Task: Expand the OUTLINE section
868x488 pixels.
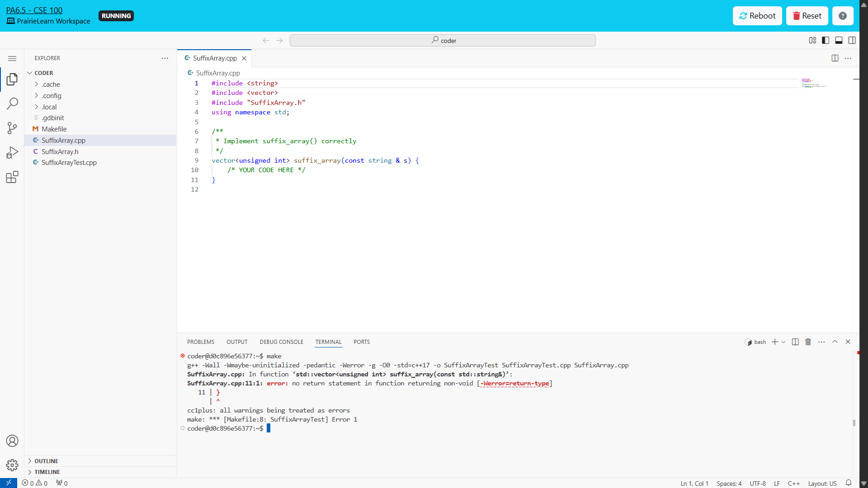Action: point(100,461)
